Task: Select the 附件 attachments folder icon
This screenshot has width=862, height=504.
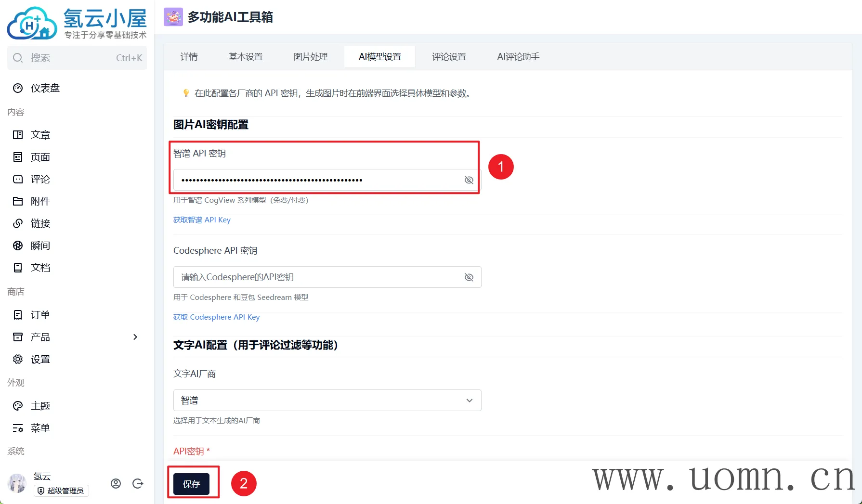Action: (18, 201)
